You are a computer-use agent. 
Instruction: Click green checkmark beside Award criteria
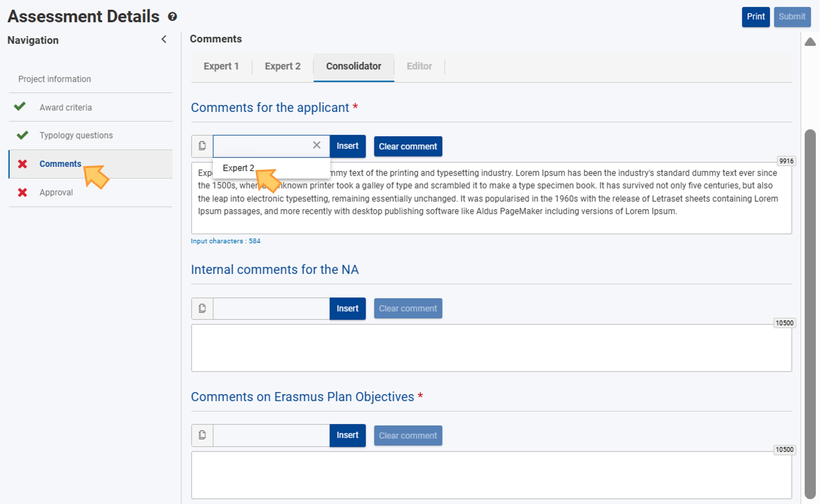tap(20, 107)
